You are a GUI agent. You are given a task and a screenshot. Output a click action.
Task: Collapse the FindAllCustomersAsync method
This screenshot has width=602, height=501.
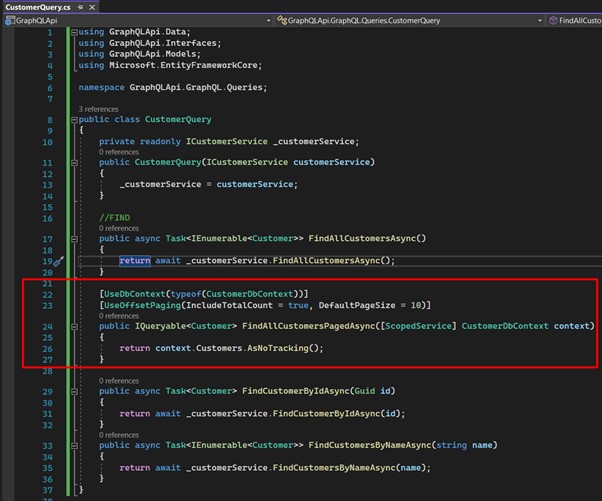(x=72, y=239)
